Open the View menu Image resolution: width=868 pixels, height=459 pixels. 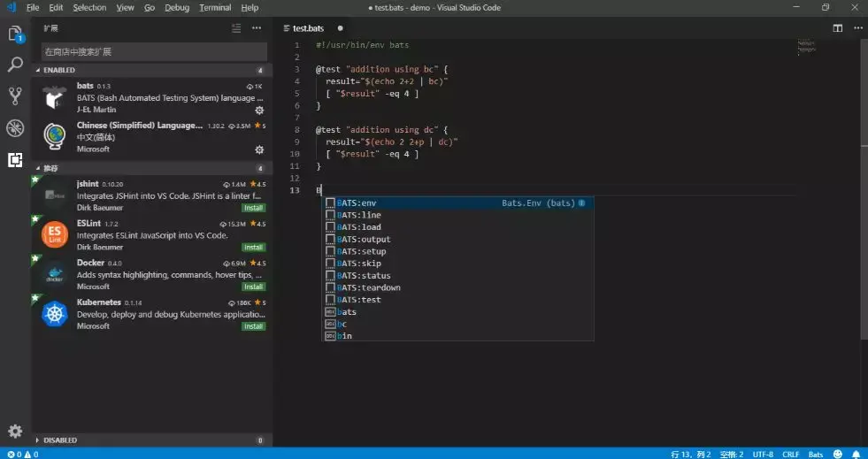click(x=125, y=8)
